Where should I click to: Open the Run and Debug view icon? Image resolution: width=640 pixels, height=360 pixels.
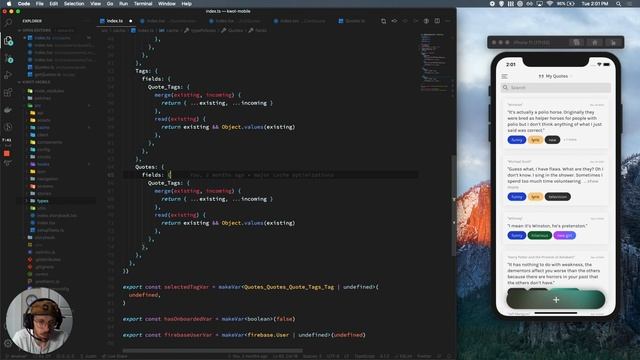coord(8,75)
